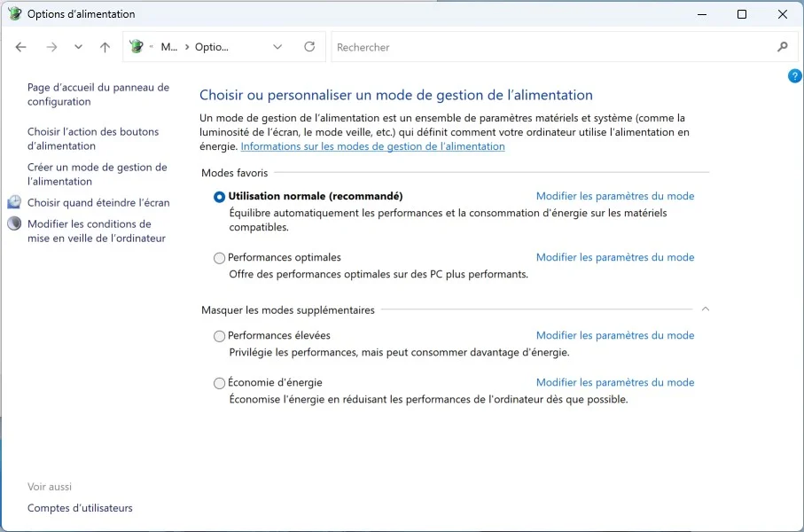This screenshot has width=804, height=532.
Task: Click the title bar power options icon
Action: (15, 14)
